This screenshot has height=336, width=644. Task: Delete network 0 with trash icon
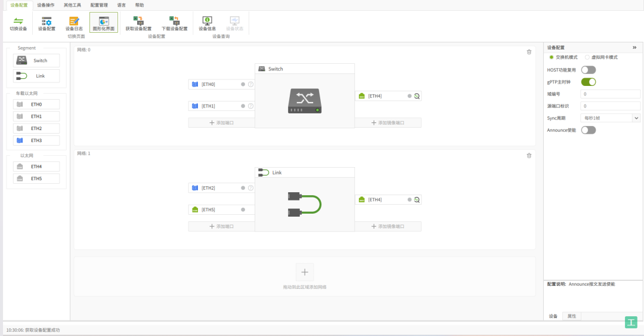coord(529,52)
